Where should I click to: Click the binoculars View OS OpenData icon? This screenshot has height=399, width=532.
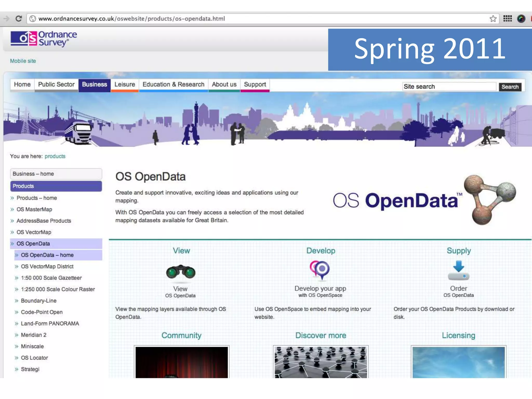tap(181, 272)
